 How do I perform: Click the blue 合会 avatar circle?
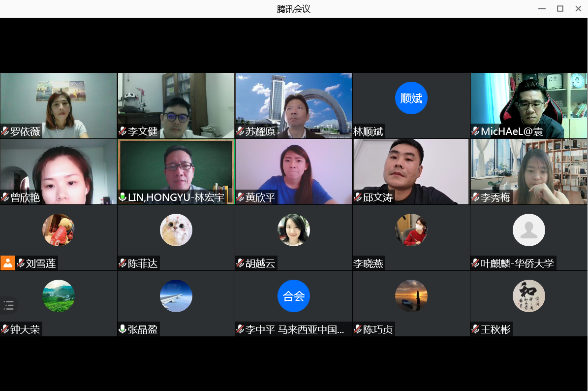pos(294,295)
